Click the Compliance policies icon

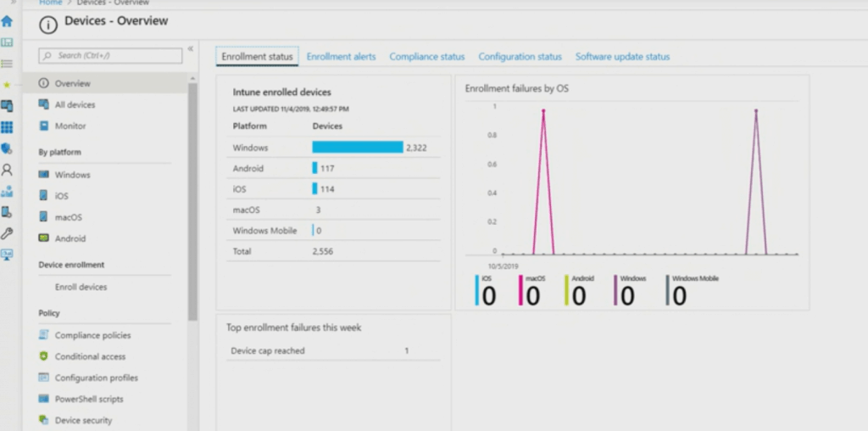(43, 334)
